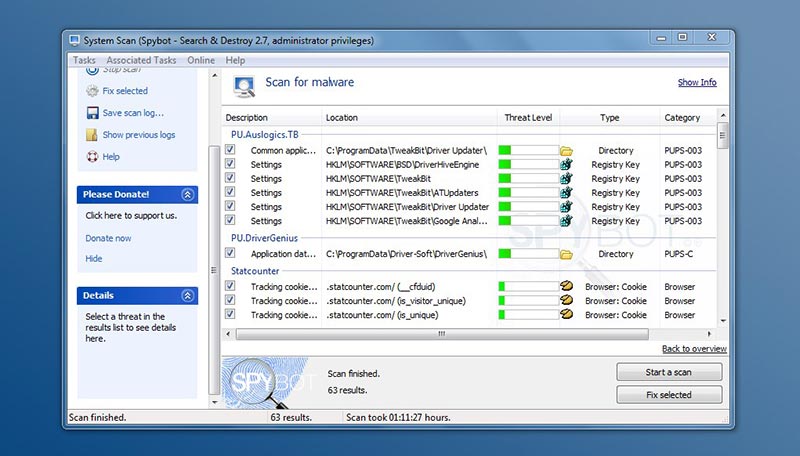Uncheck the Common applic... entry checkbox
The image size is (800, 456).
pos(230,150)
